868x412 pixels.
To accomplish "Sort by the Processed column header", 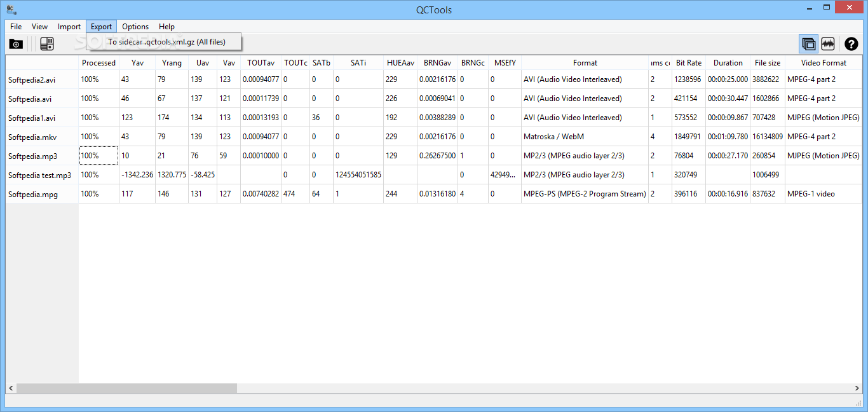I will [98, 63].
